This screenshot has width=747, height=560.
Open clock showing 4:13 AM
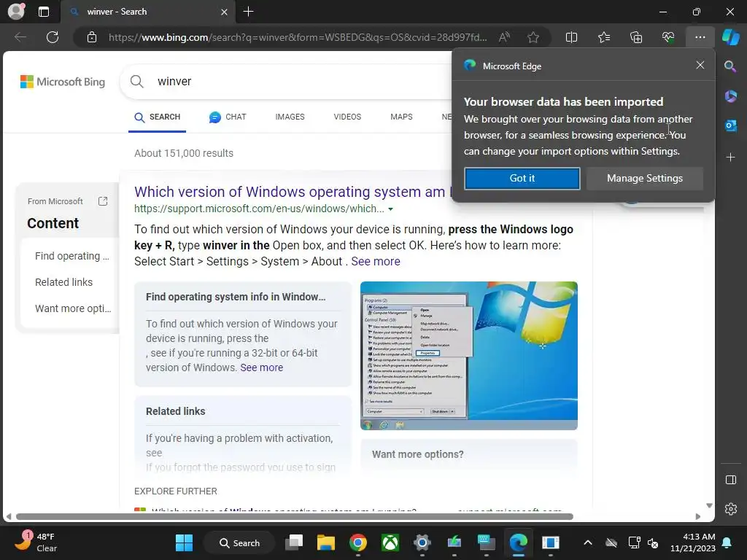(x=693, y=542)
